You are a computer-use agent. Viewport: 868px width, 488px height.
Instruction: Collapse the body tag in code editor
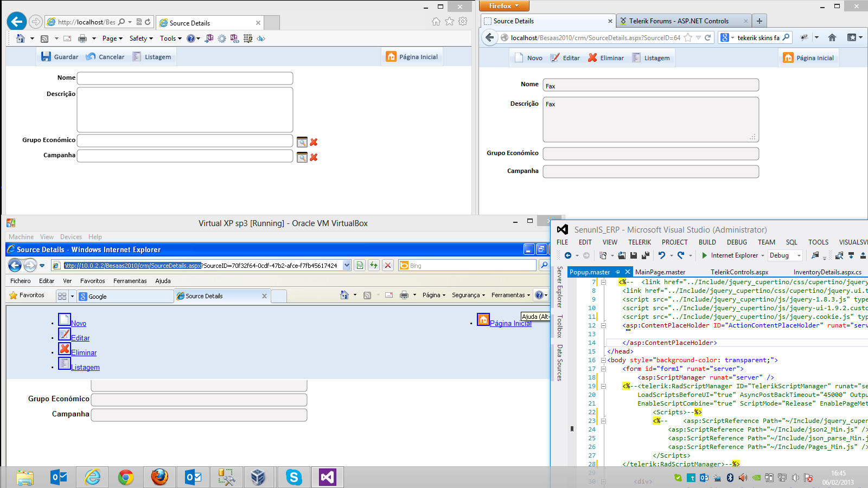pos(603,360)
